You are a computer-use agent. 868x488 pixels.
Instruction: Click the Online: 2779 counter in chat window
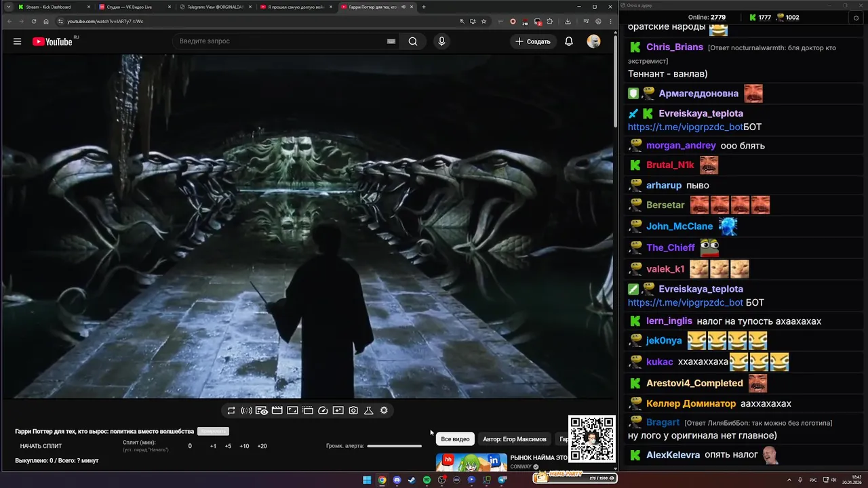(707, 18)
